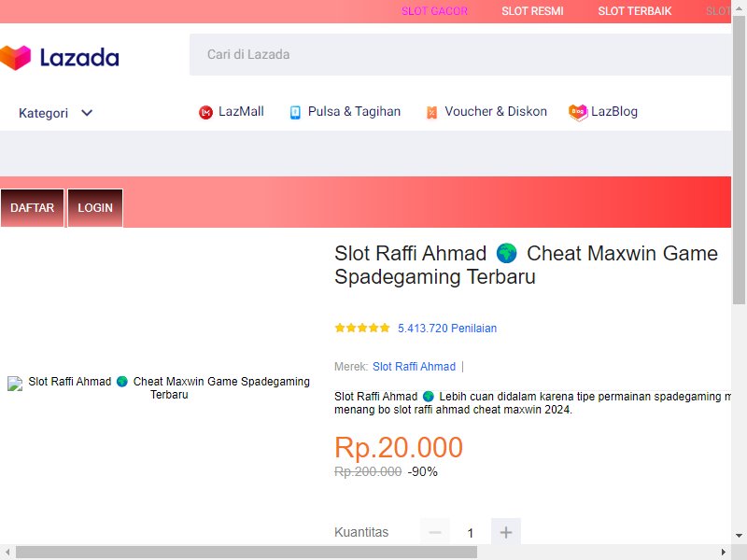Decrease quantity with the minus button
This screenshot has width=747, height=560.
click(435, 532)
